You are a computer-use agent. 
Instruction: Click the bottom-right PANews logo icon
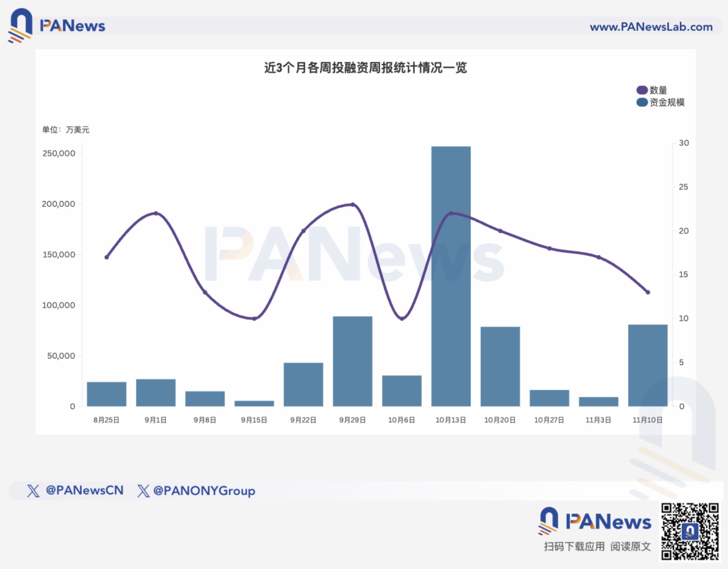[548, 520]
